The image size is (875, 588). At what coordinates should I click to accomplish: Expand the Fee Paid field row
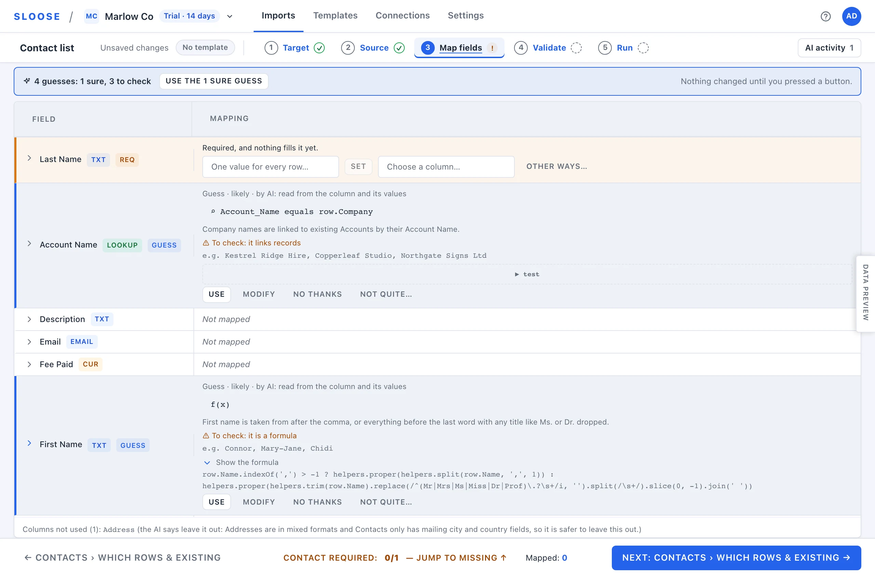(29, 364)
